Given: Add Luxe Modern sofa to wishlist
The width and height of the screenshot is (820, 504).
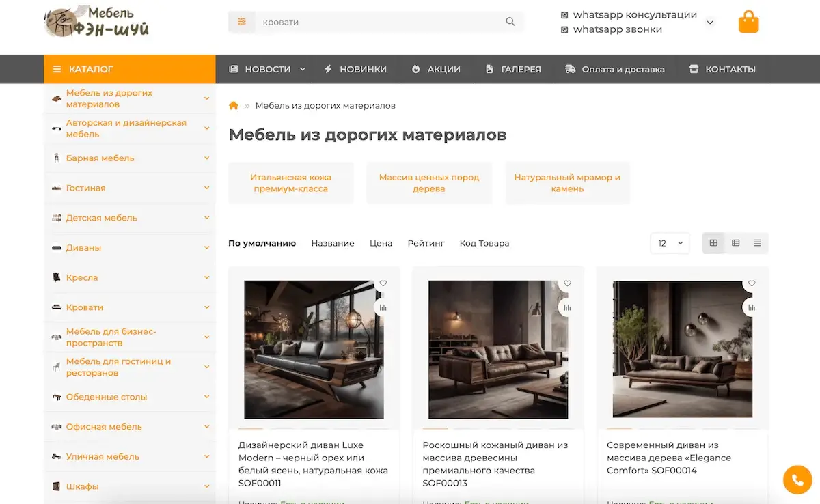Looking at the screenshot, I should click(383, 283).
